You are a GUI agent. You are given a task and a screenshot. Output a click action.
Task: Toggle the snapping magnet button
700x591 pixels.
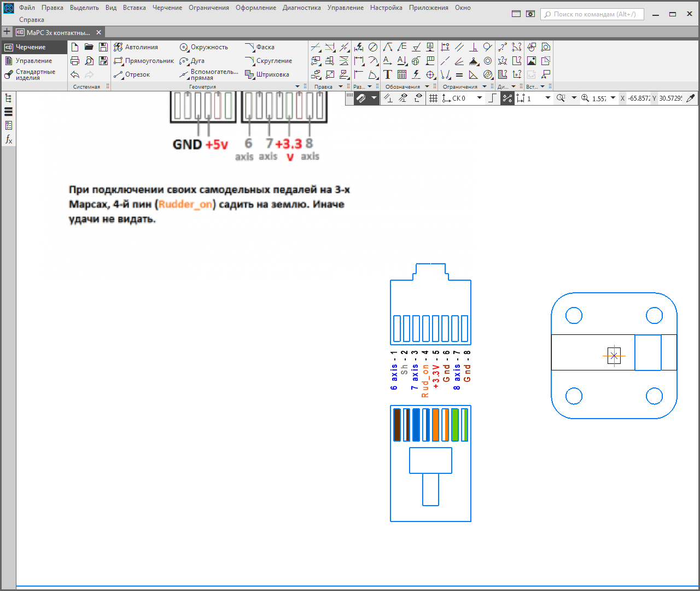360,98
